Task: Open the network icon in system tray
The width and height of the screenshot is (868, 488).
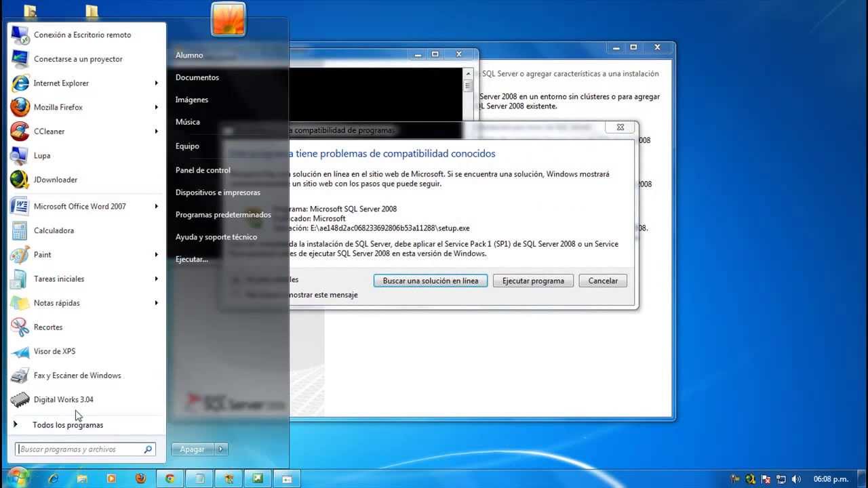Action: pos(781,479)
